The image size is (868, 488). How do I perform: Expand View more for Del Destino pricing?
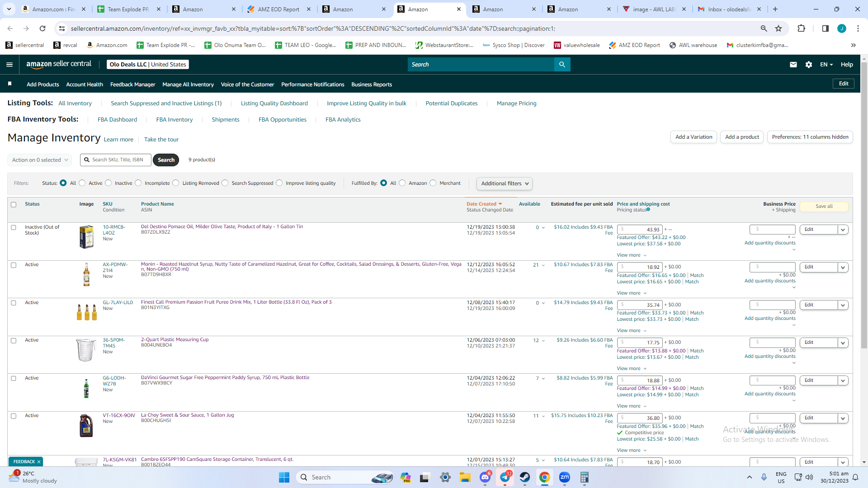point(632,255)
